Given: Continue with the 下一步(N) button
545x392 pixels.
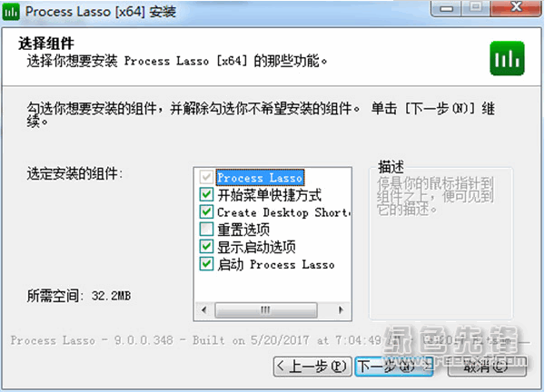Looking at the screenshot, I should (x=394, y=367).
